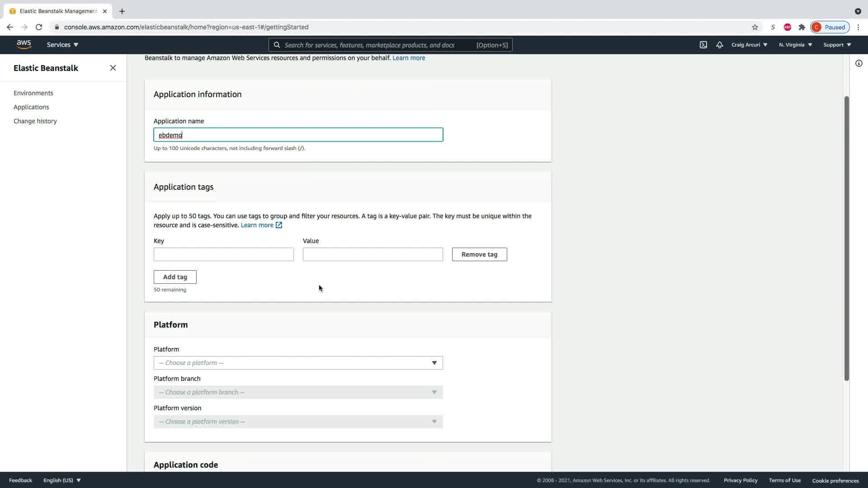Viewport: 868px width, 488px height.
Task: Open Change history in the sidebar
Action: pyautogui.click(x=35, y=121)
